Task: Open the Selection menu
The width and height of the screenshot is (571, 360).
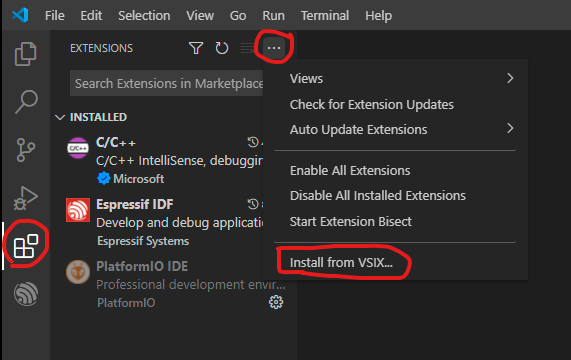Action: pyautogui.click(x=144, y=16)
